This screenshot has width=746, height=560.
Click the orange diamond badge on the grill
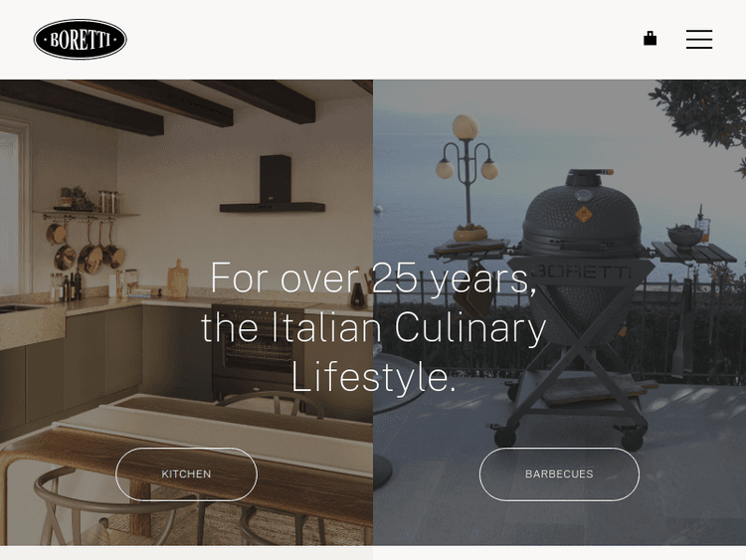tap(584, 214)
